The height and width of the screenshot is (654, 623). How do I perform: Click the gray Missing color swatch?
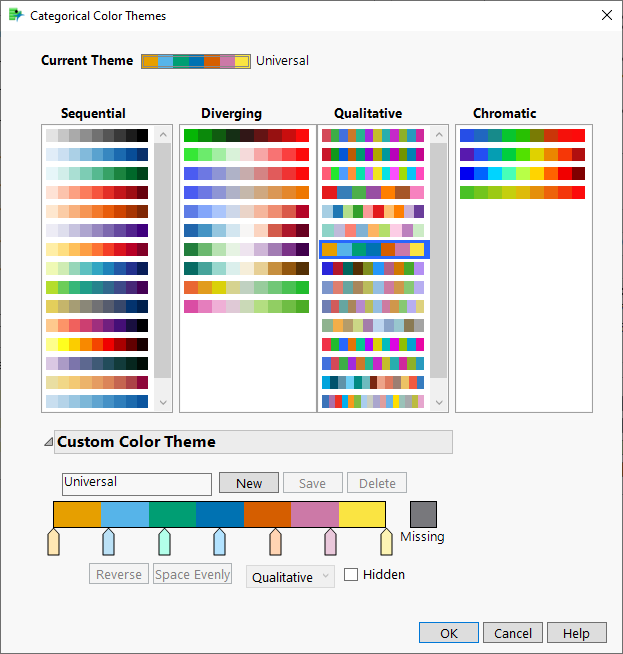coord(423,514)
